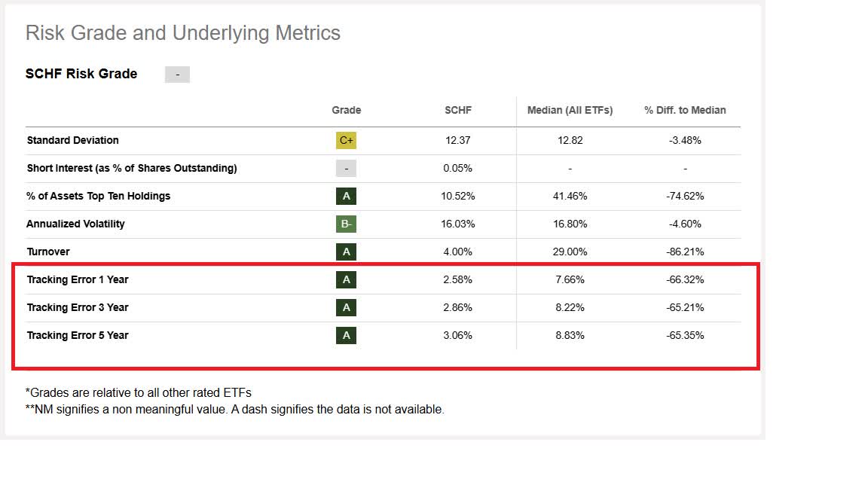Click the Grade column header
This screenshot has height=488, width=868.
point(346,110)
